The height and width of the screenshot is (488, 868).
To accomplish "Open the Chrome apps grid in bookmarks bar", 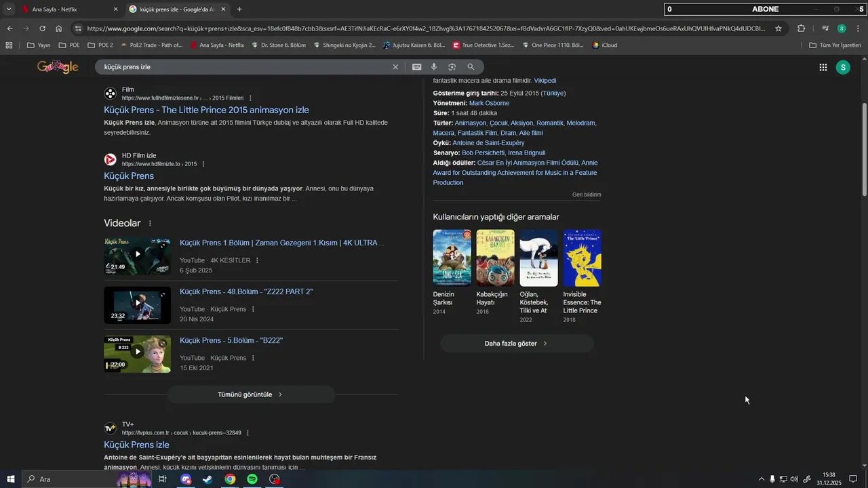I will pyautogui.click(x=9, y=45).
